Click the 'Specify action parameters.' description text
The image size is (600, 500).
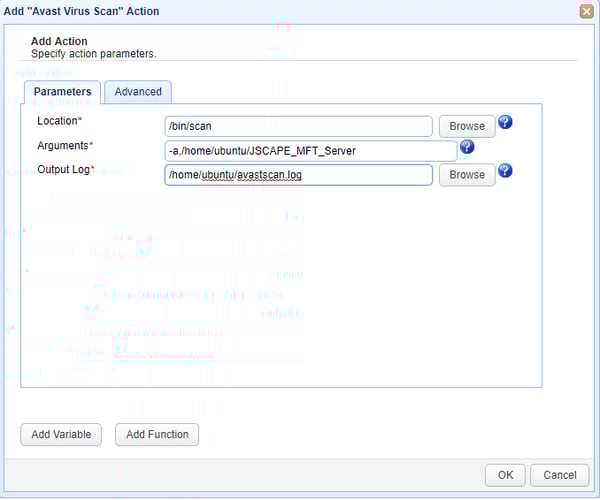pyautogui.click(x=94, y=54)
